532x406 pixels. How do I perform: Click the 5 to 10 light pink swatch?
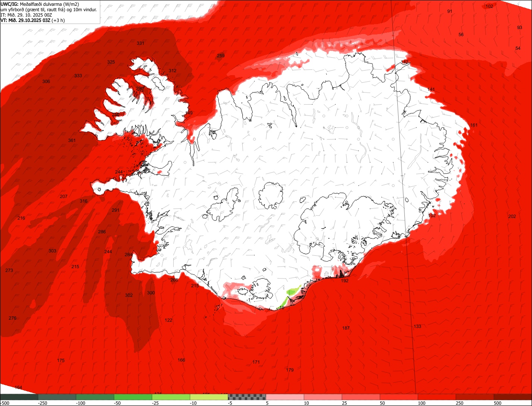click(285, 397)
